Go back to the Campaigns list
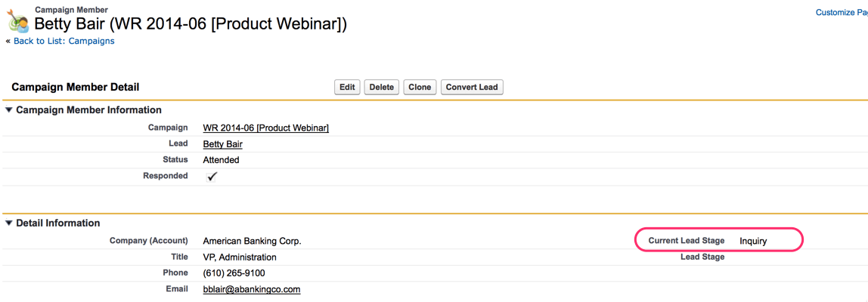 point(64,41)
